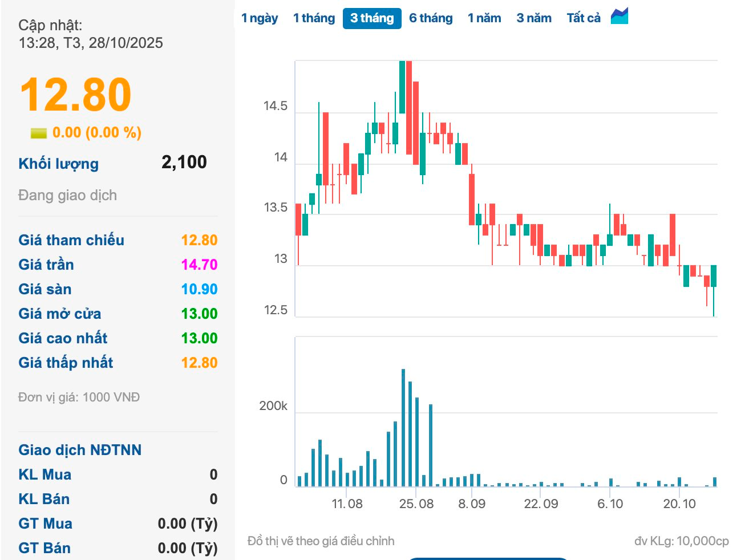This screenshot has width=753, height=560.
Task: Click the Giao dịch NĐTNN heading
Action: (80, 450)
